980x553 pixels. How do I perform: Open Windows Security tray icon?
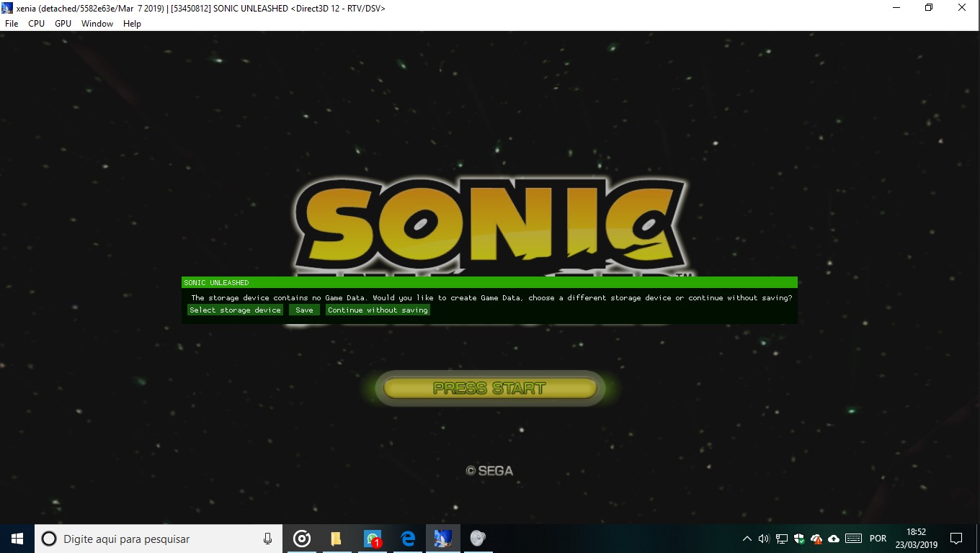(799, 539)
